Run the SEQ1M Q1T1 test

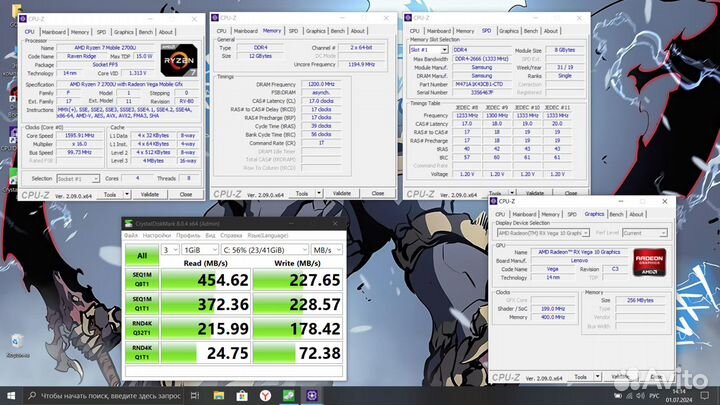pyautogui.click(x=142, y=304)
